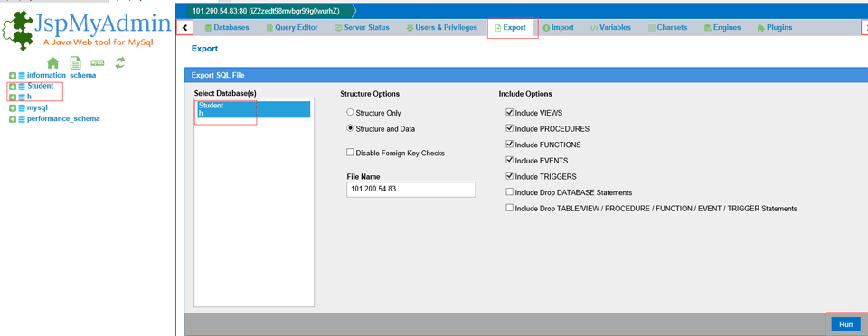The width and height of the screenshot is (868, 336).
Task: Open the Server Status tab
Action: point(362,28)
